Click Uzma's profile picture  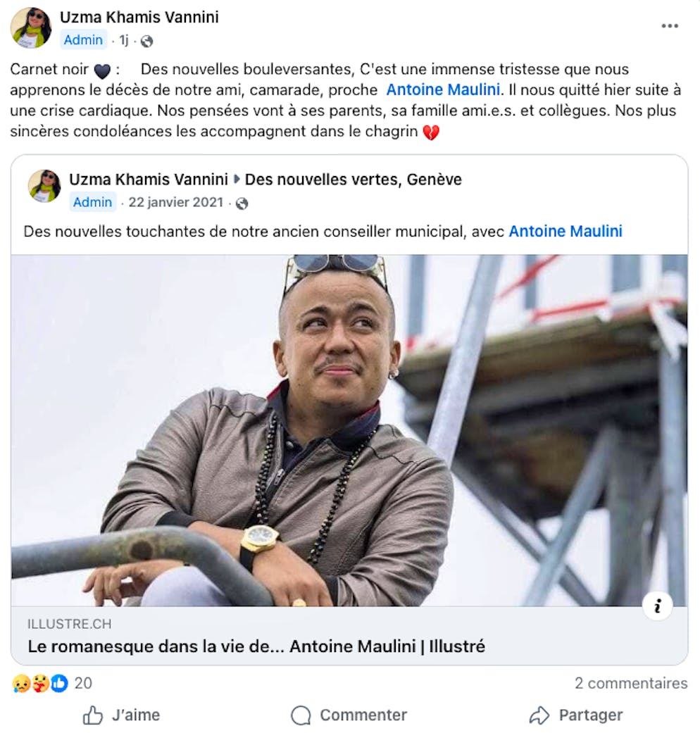(32, 29)
